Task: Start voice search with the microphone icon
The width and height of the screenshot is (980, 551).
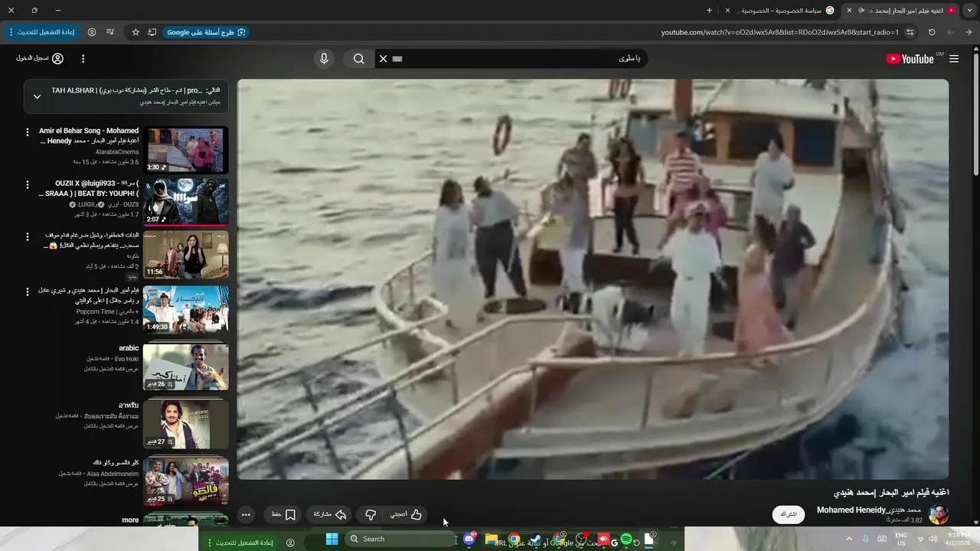Action: [324, 59]
